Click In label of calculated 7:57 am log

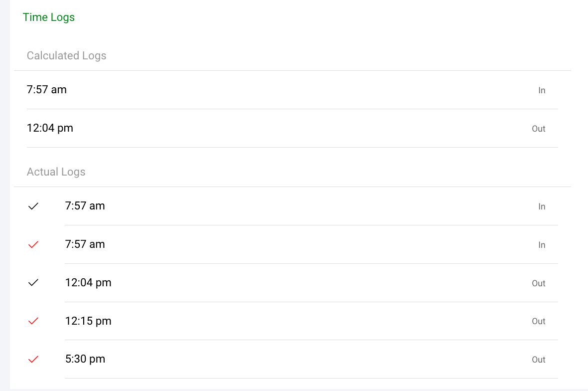[x=542, y=90]
